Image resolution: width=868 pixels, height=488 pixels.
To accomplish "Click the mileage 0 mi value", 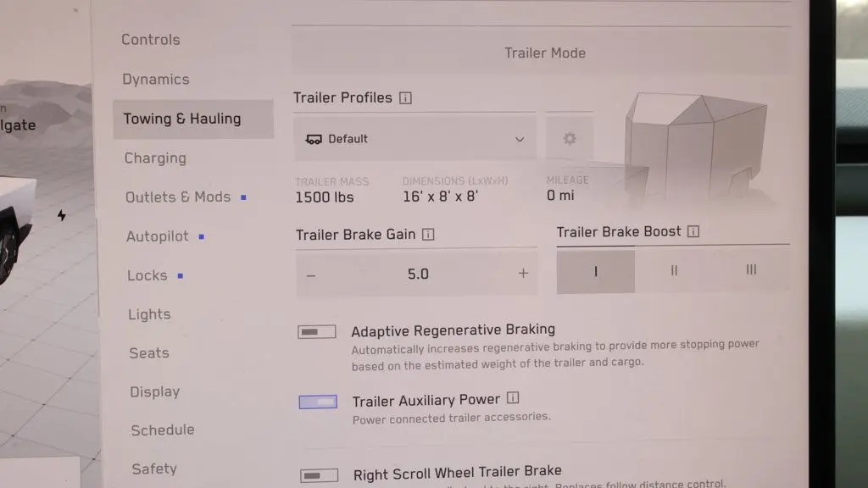I will [560, 196].
